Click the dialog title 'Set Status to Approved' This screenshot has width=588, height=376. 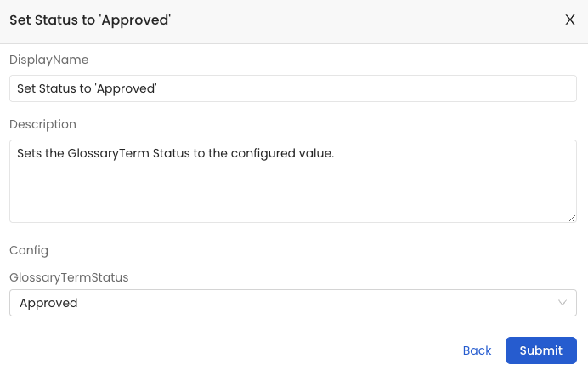coord(90,20)
